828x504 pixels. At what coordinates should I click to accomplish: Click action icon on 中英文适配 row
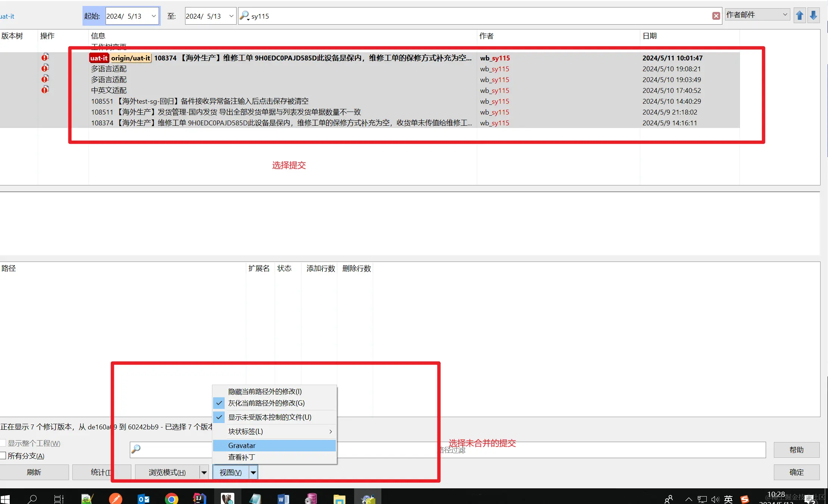click(45, 89)
